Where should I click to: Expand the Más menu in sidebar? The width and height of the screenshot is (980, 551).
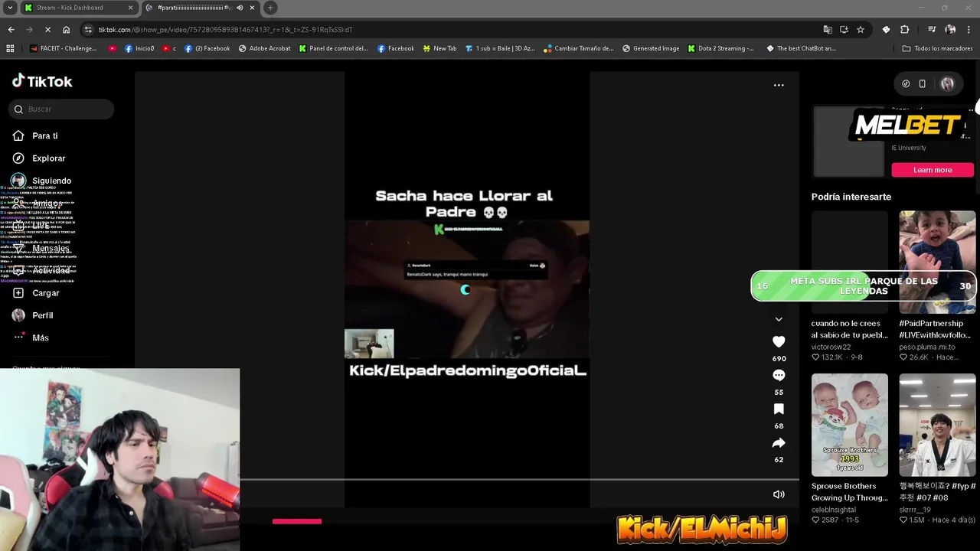click(41, 337)
